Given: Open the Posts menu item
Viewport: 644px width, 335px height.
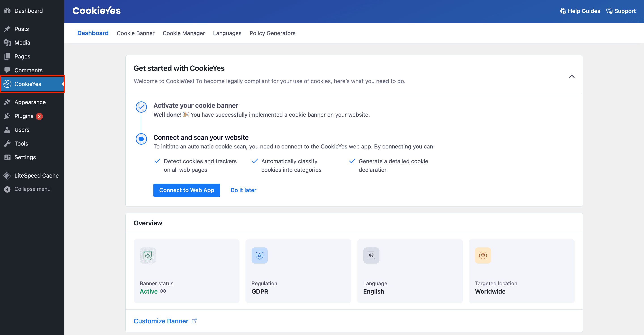Looking at the screenshot, I should 32,29.
